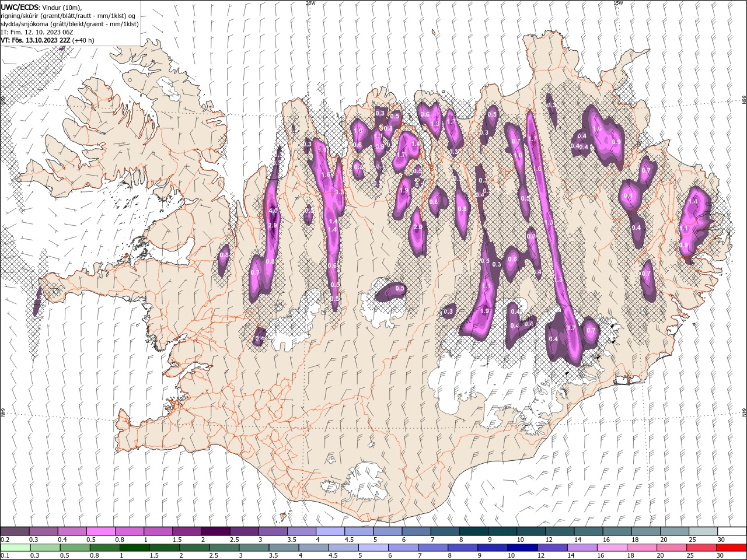Image resolution: width=747 pixels, height=560 pixels.
Task: Select the upper-row legend swatch between 0.2 and 0.3
Action: pyautogui.click(x=15, y=531)
